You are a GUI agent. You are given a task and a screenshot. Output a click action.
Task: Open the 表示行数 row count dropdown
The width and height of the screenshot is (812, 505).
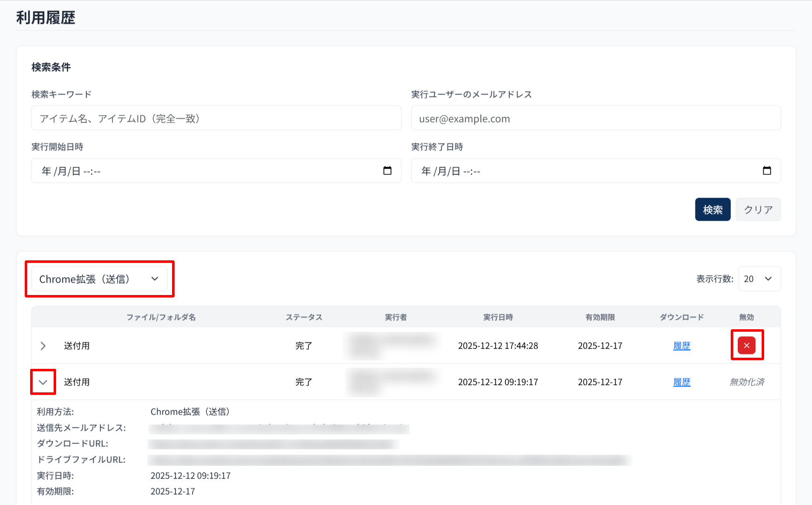pyautogui.click(x=759, y=279)
